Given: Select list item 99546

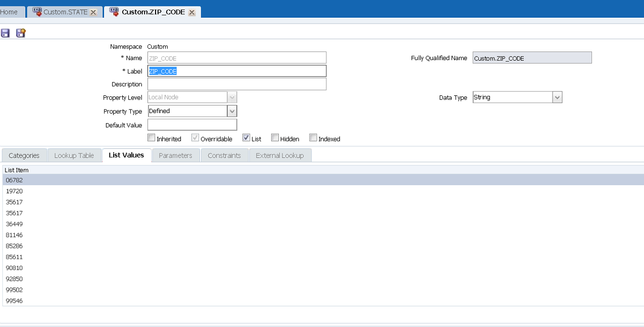Looking at the screenshot, I should tap(14, 301).
